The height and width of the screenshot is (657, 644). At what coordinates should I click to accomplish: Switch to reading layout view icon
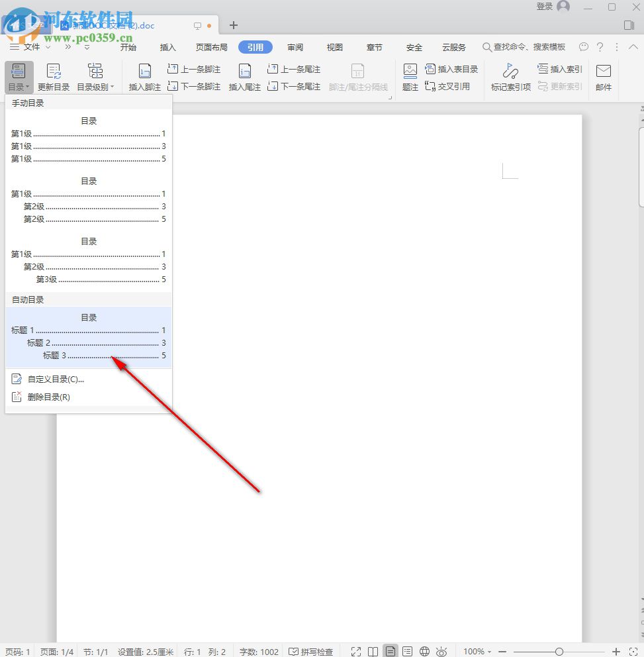point(373,651)
